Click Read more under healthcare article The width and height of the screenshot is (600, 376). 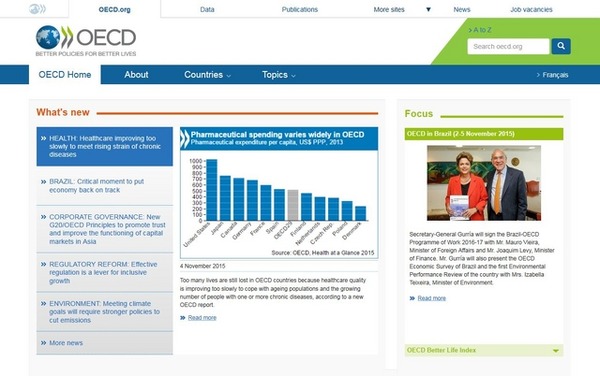[202, 317]
